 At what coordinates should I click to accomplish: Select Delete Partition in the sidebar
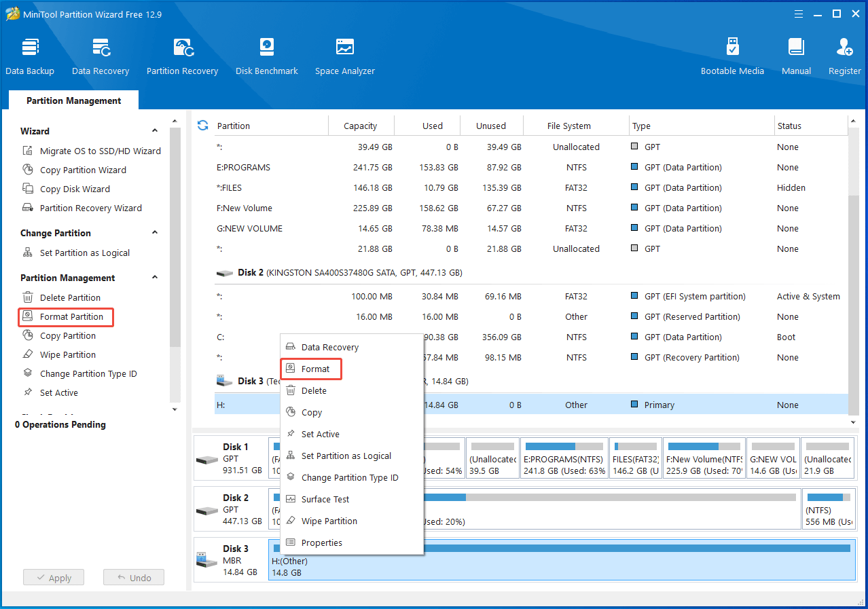(61, 297)
